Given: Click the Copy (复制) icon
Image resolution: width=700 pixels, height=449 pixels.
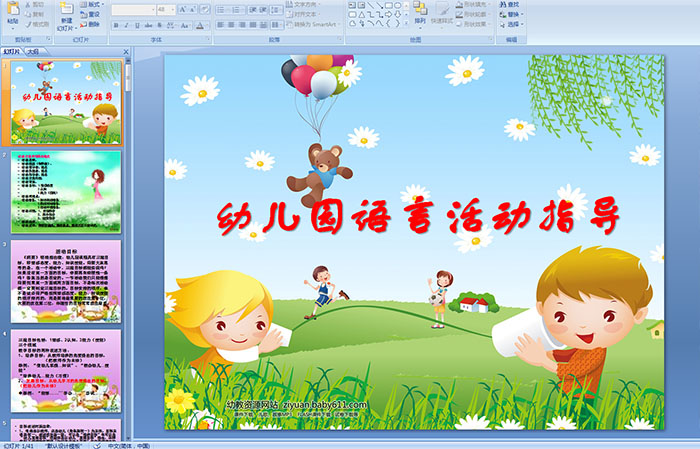Looking at the screenshot, I should tap(28, 14).
